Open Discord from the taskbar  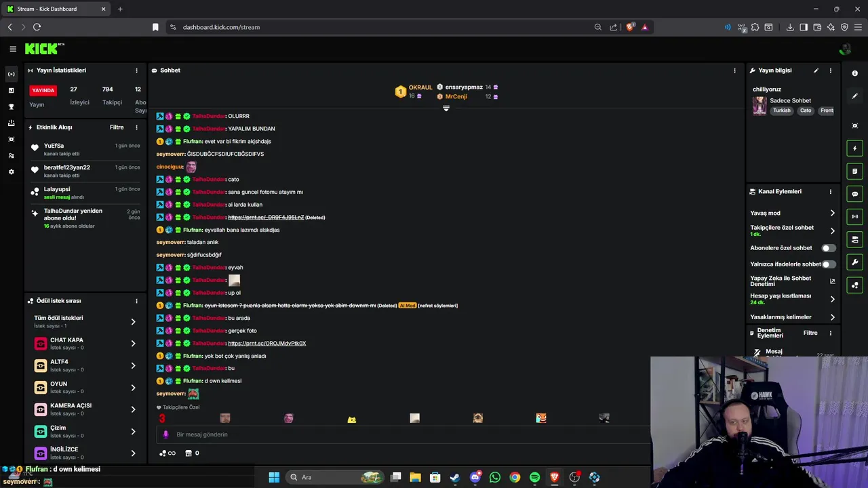pyautogui.click(x=475, y=477)
